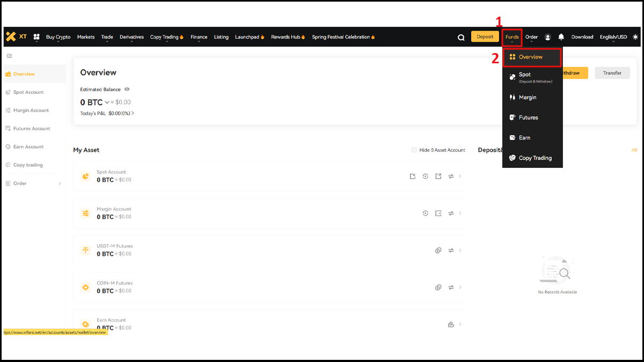This screenshot has height=362, width=644.
Task: Click the transfer arrows in COIN-M Futures row
Action: coord(451,287)
